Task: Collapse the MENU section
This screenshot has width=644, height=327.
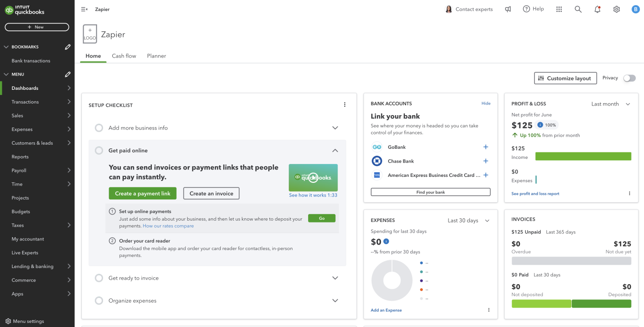Action: click(6, 74)
